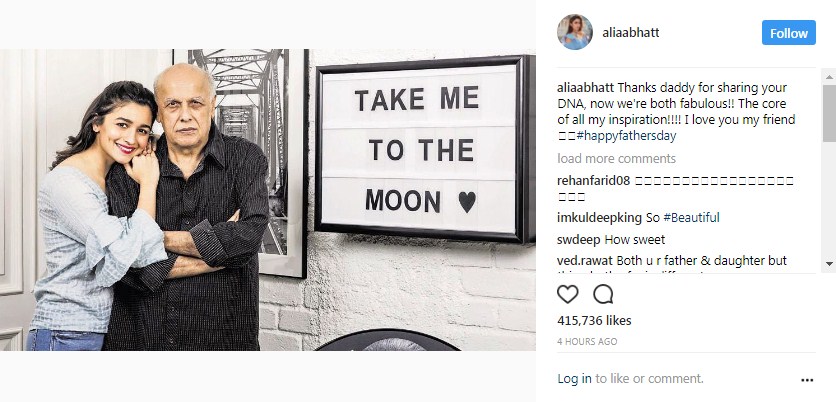This screenshot has height=402, width=836.
Task: Click the comment speech bubble icon
Action: pyautogui.click(x=603, y=294)
